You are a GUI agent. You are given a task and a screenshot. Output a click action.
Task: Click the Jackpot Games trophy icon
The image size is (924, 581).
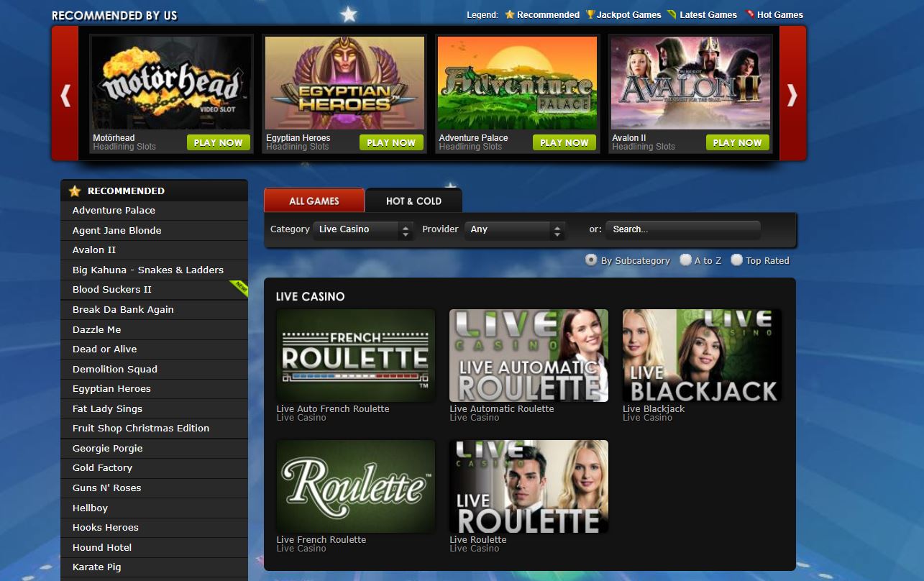pos(590,14)
